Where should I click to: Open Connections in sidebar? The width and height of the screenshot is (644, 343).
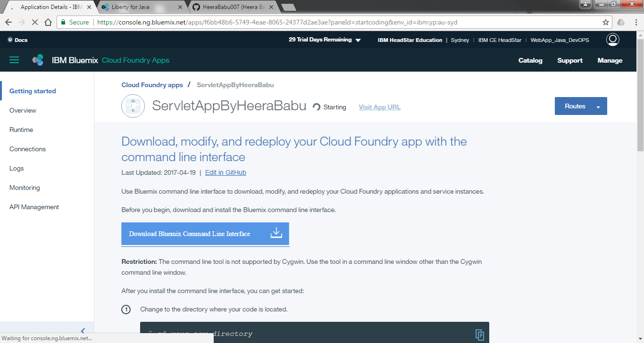pyautogui.click(x=27, y=149)
